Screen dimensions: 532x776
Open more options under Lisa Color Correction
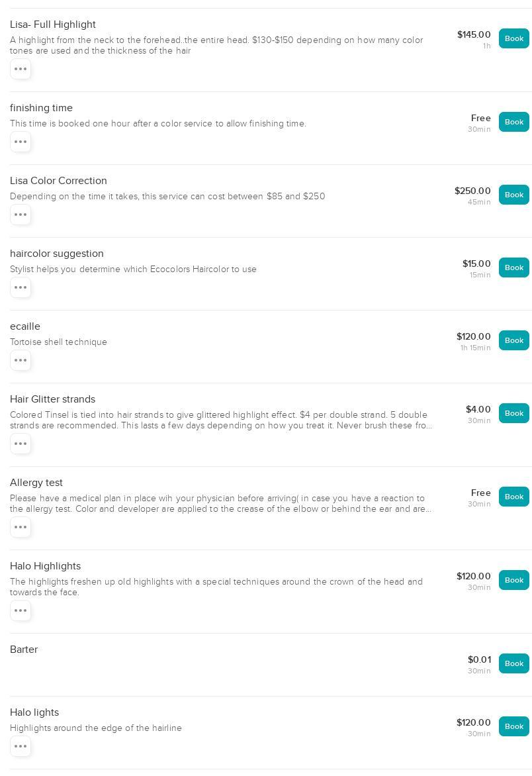[x=21, y=215]
